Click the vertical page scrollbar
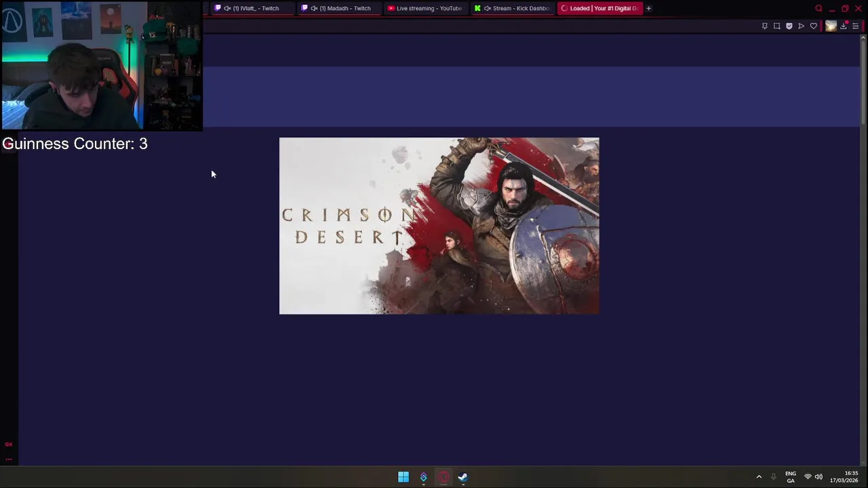Viewport: 868px width, 488px height. coord(863,81)
